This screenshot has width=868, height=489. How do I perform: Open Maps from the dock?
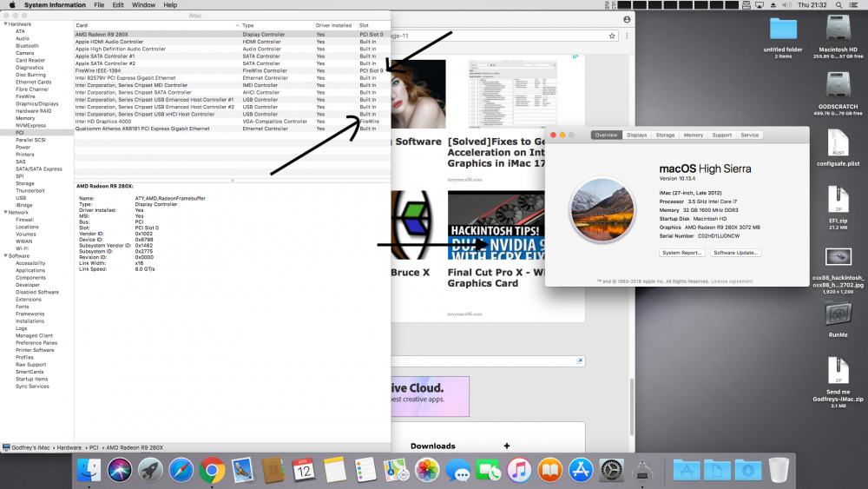pyautogui.click(x=397, y=471)
